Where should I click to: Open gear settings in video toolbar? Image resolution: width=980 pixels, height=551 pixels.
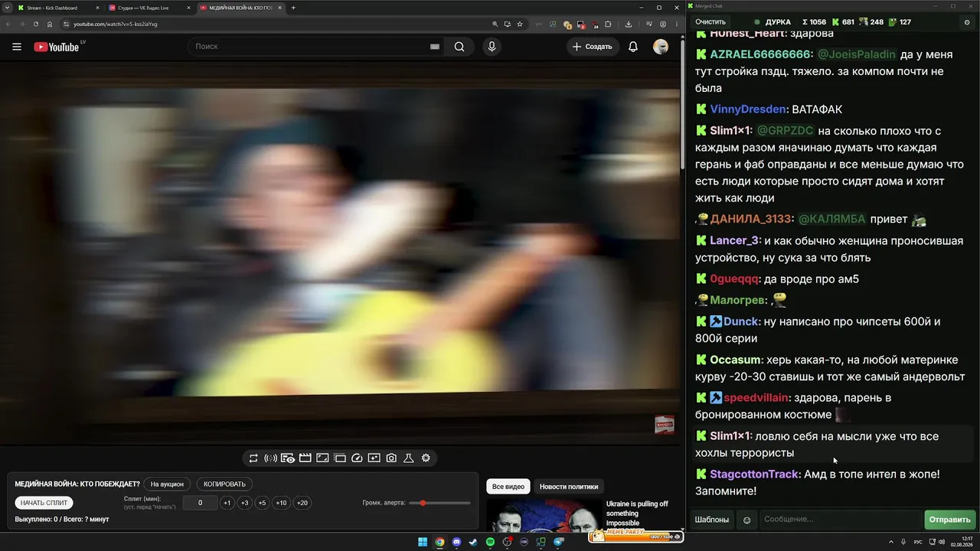426,458
